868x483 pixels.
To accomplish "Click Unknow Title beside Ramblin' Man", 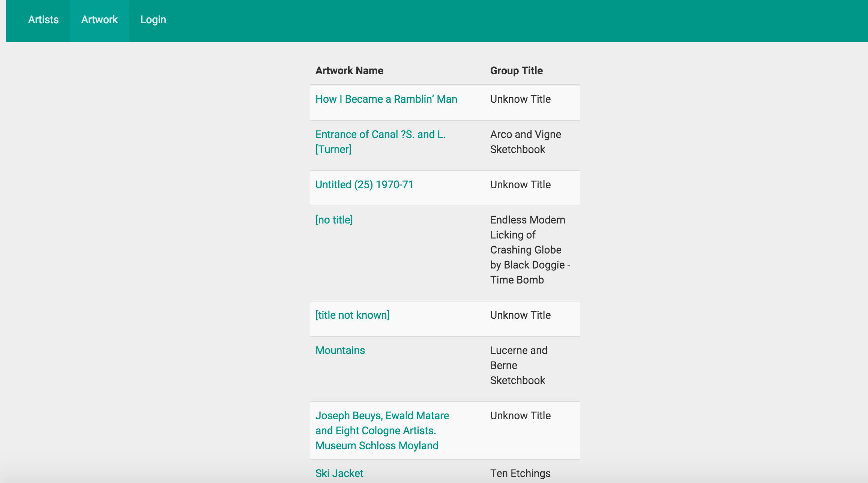I will pos(520,99).
